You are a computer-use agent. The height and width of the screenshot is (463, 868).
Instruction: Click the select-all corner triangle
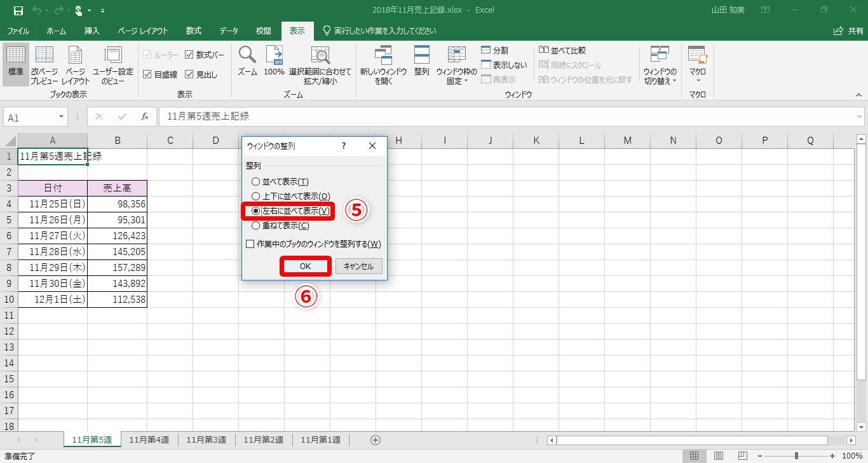click(9, 141)
